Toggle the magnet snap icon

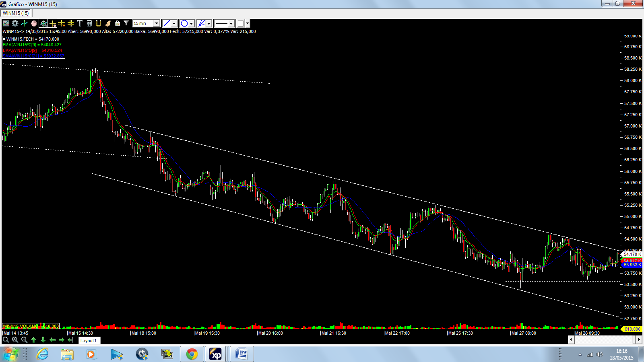(99, 23)
